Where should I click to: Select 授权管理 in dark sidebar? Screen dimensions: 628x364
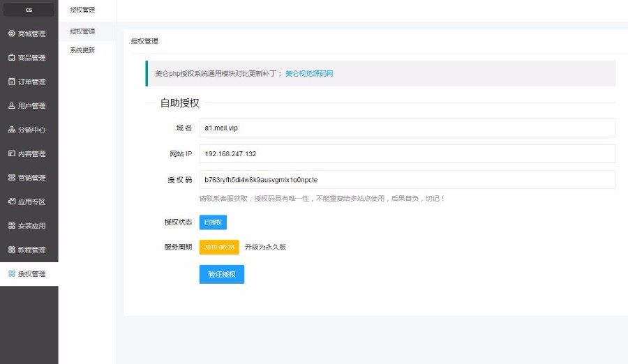(x=31, y=274)
